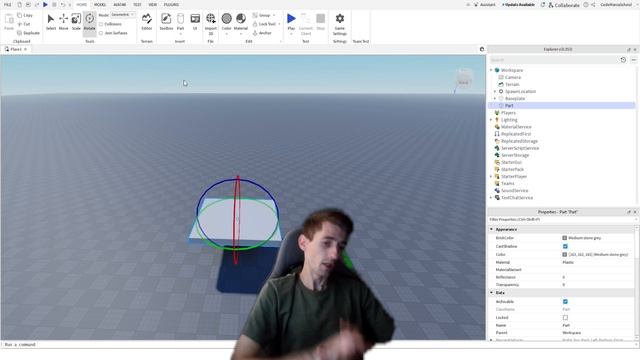This screenshot has height=360, width=640.
Task: Check the Locked property checkbox
Action: tap(565, 318)
